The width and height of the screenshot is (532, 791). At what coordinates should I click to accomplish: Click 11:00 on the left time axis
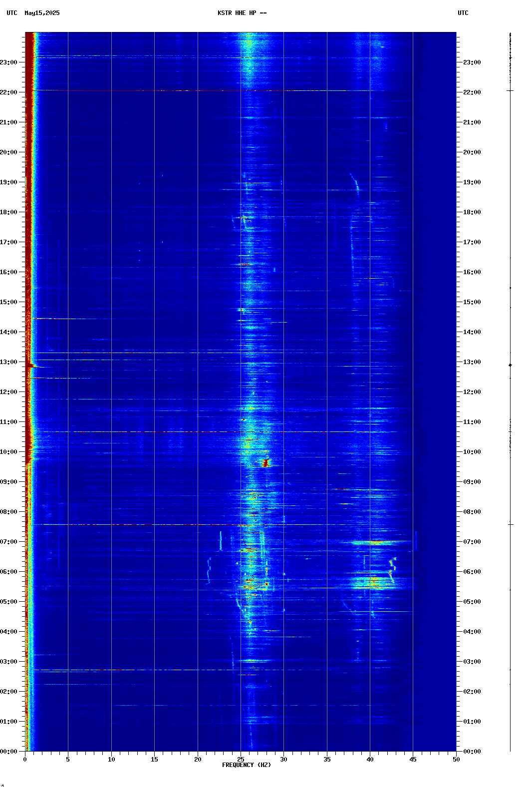tap(8, 422)
